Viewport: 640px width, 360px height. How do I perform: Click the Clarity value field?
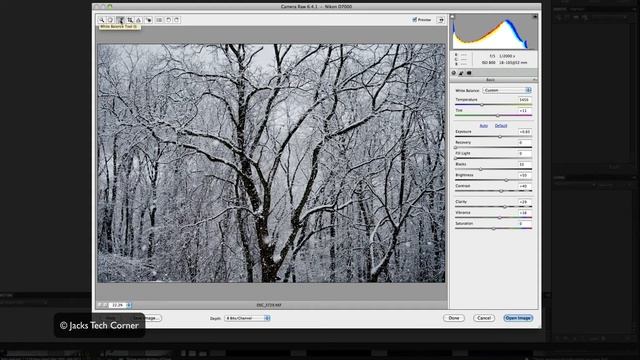coord(524,202)
